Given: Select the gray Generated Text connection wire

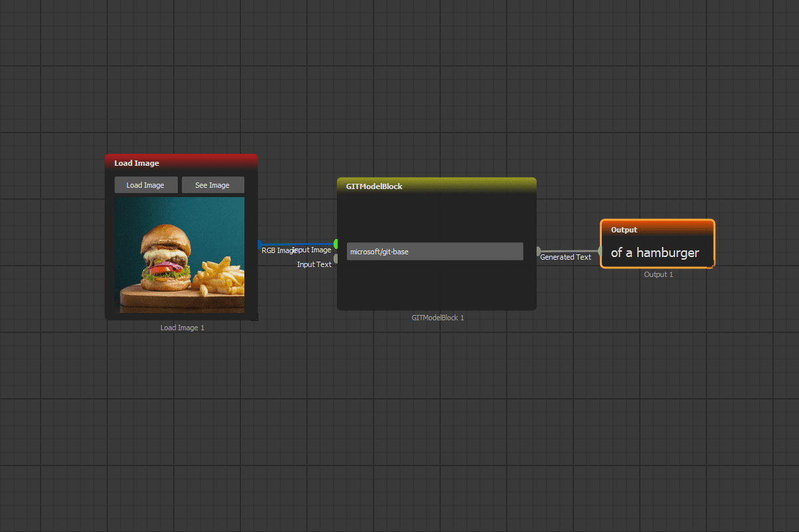Looking at the screenshot, I should [x=569, y=251].
